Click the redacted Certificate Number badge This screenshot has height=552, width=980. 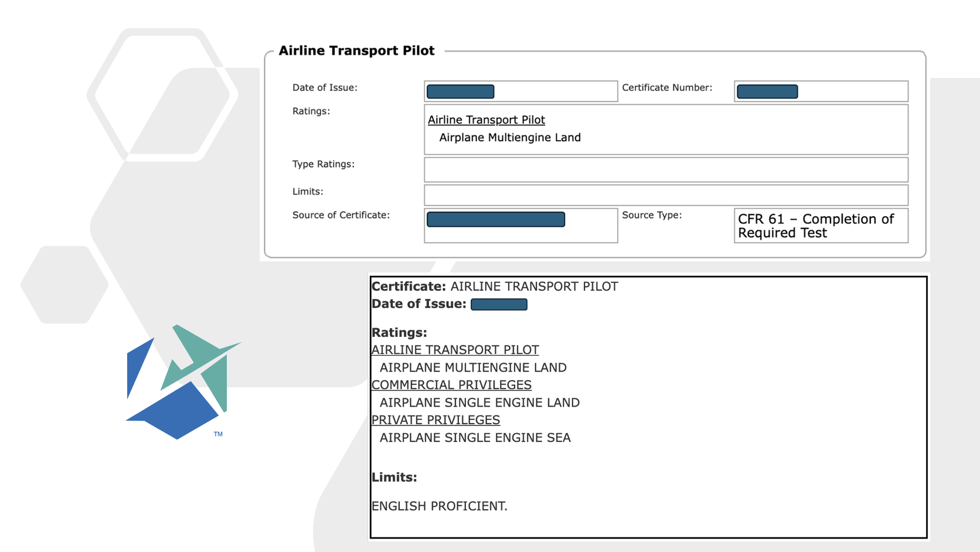(x=767, y=91)
